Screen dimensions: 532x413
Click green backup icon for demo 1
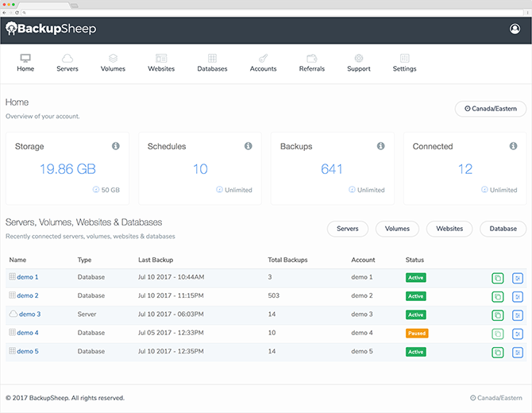(x=498, y=278)
